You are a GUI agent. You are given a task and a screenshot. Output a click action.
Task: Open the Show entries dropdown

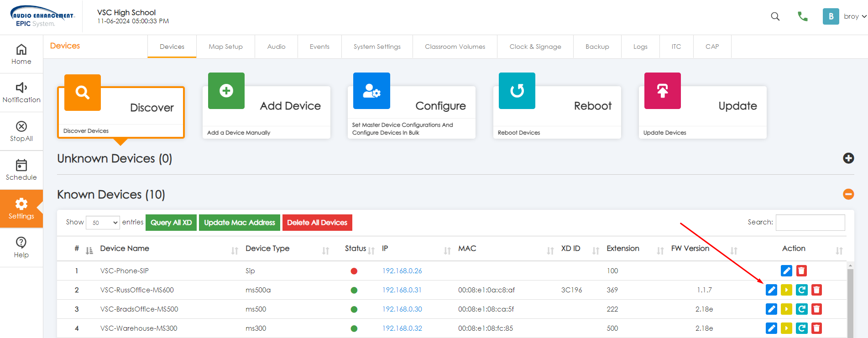103,223
